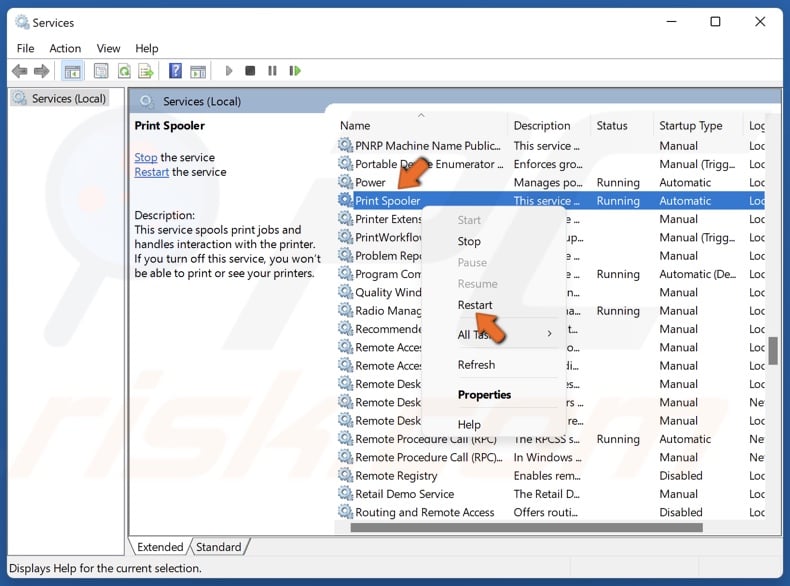Click the gear icon beside Power service

[x=345, y=182]
